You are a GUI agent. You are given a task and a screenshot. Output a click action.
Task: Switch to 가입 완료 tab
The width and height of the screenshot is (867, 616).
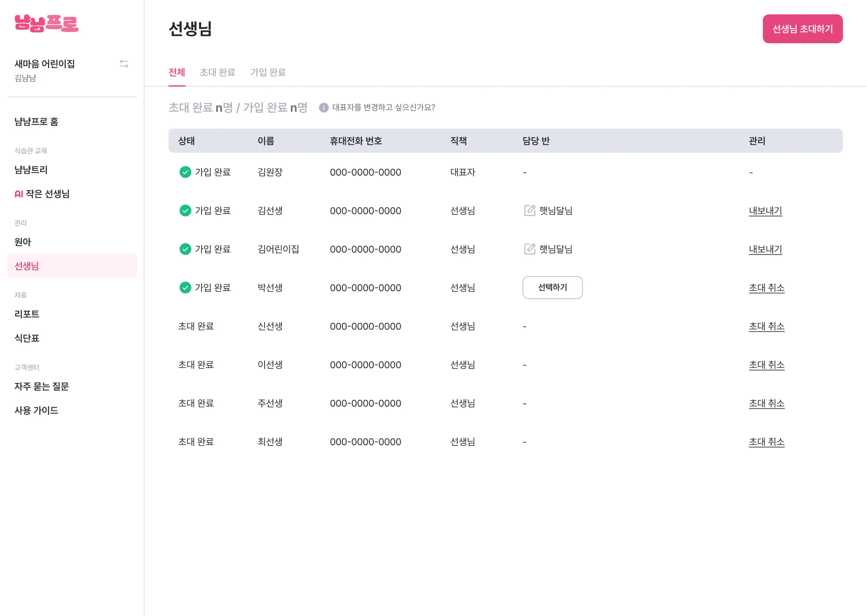point(268,72)
